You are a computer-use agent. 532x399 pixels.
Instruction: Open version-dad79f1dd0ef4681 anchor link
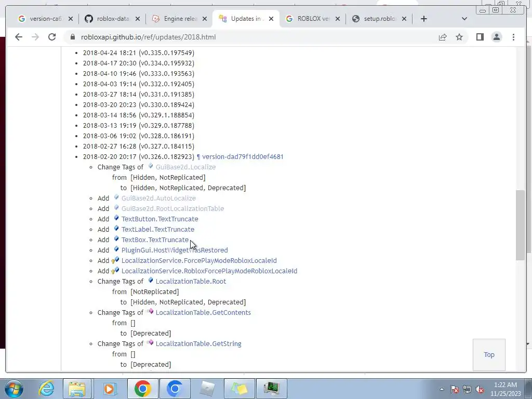click(243, 157)
